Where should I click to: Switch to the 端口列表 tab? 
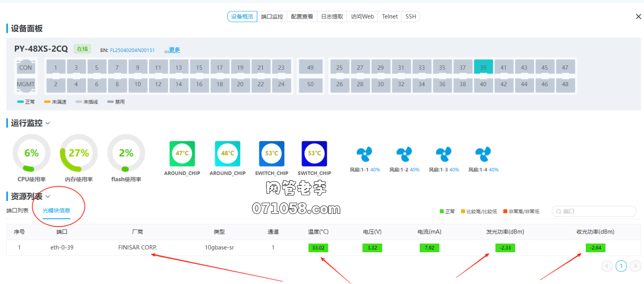[17, 211]
